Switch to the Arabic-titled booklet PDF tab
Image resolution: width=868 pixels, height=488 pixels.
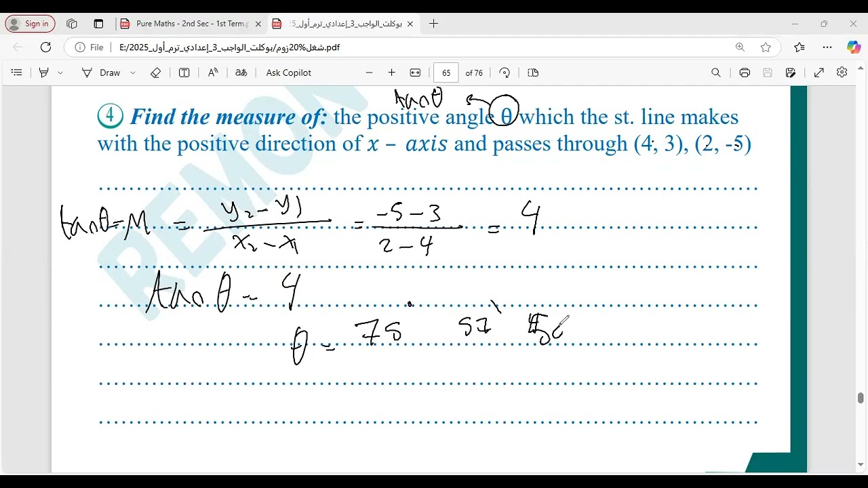point(343,24)
